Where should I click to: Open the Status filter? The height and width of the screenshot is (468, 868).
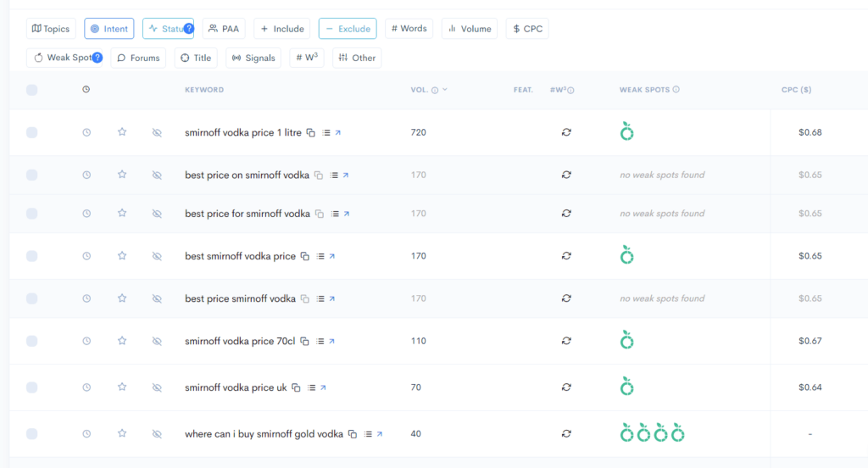click(169, 29)
